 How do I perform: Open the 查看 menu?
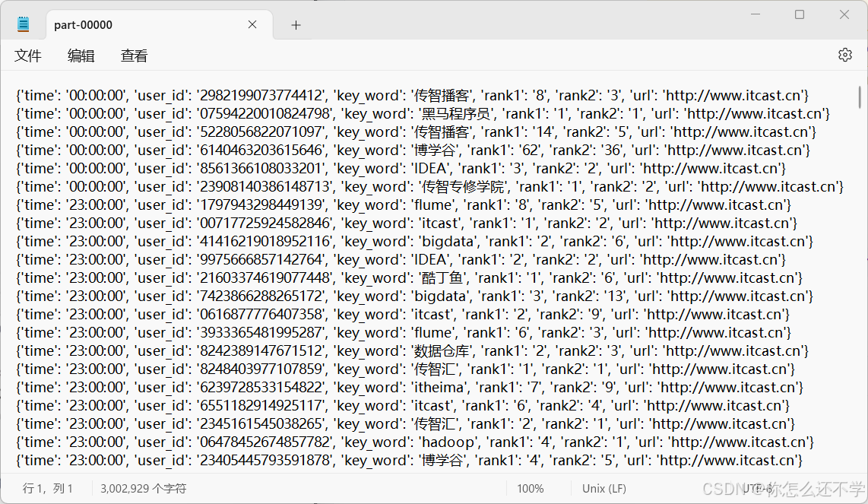pyautogui.click(x=134, y=55)
